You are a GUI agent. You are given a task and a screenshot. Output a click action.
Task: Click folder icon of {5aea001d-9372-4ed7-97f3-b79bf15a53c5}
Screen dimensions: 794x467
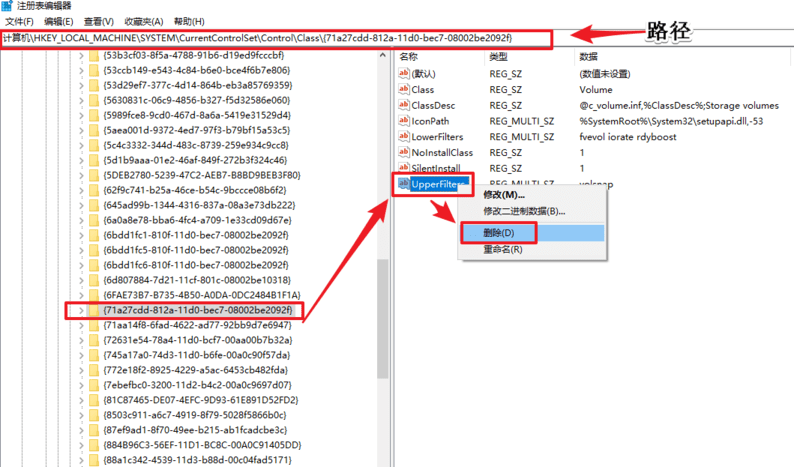coord(94,130)
